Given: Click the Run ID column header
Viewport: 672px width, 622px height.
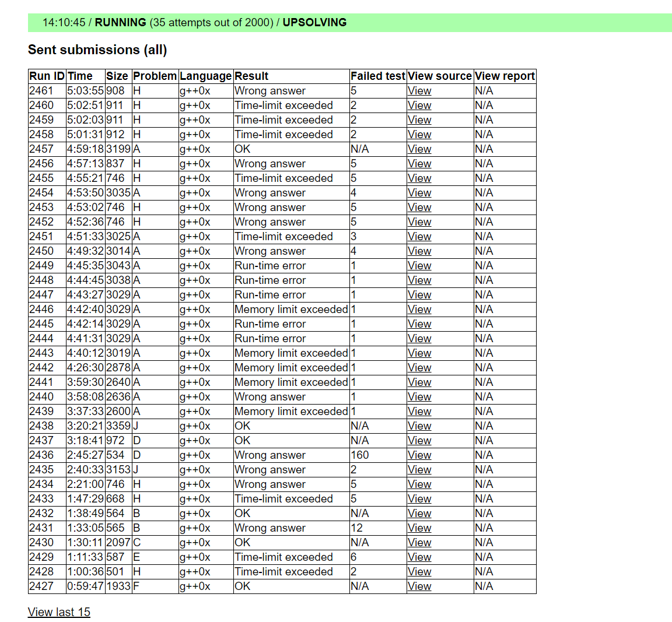Looking at the screenshot, I should (47, 76).
